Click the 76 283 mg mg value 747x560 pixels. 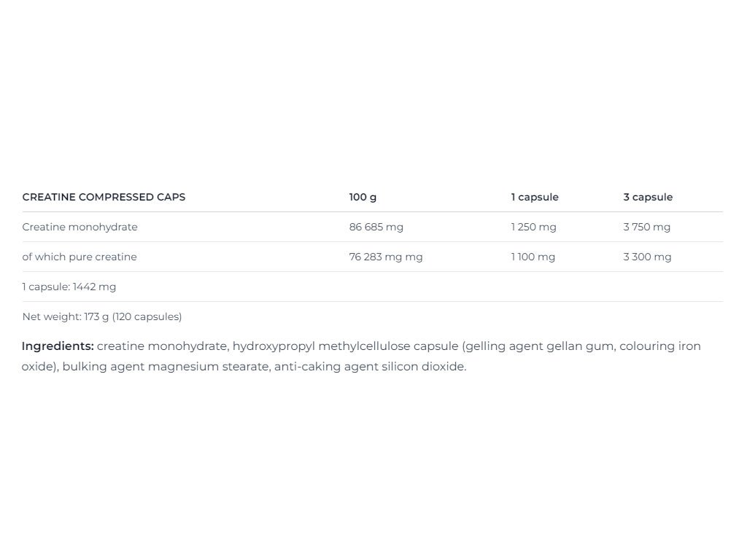pos(385,257)
